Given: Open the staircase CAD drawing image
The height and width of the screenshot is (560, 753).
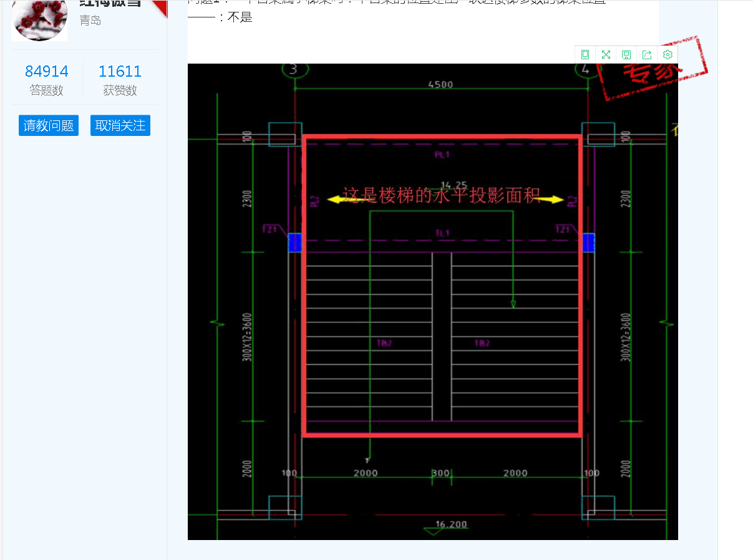Looking at the screenshot, I should (433, 302).
